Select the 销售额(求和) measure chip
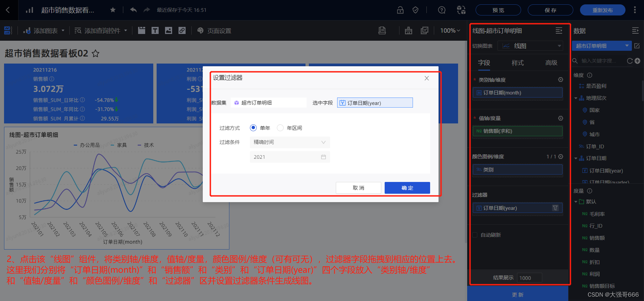The image size is (644, 301). [x=518, y=131]
